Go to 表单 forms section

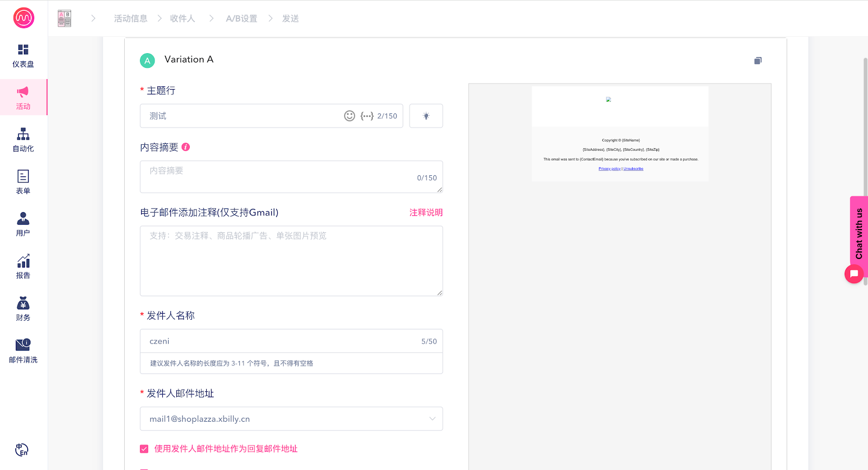coord(23,182)
